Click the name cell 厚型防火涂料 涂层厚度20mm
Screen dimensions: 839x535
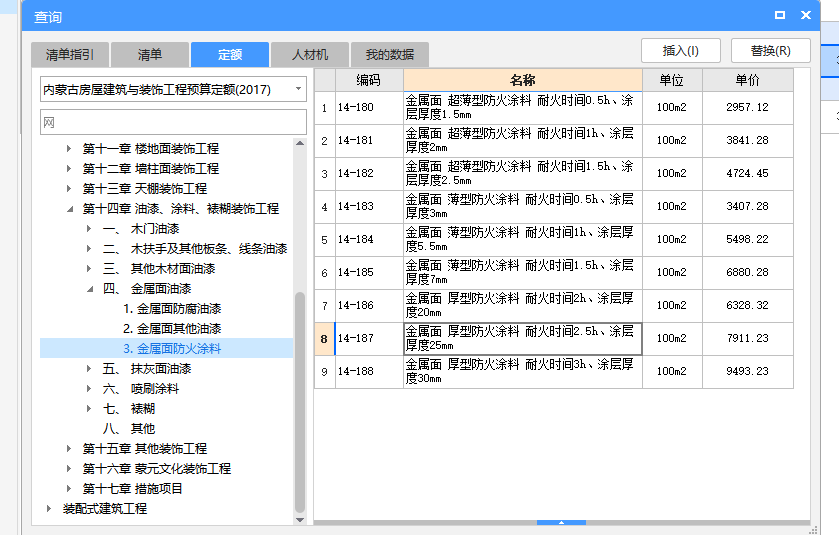(x=523, y=305)
